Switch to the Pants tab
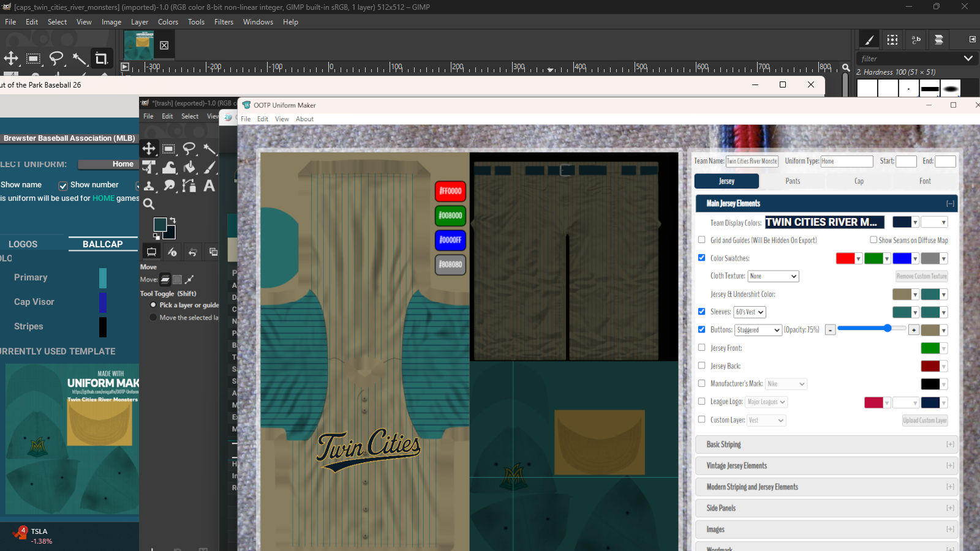The height and width of the screenshot is (551, 980). [793, 181]
